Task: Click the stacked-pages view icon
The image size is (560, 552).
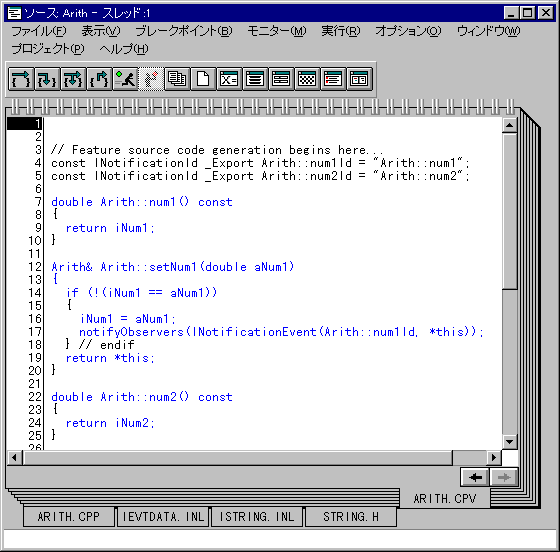Action: coord(178,79)
